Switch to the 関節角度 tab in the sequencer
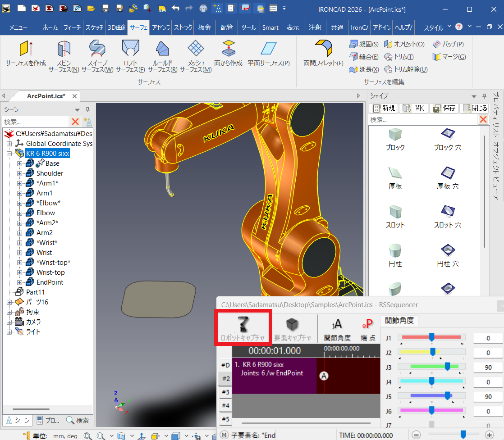The height and width of the screenshot is (440, 504). (399, 321)
